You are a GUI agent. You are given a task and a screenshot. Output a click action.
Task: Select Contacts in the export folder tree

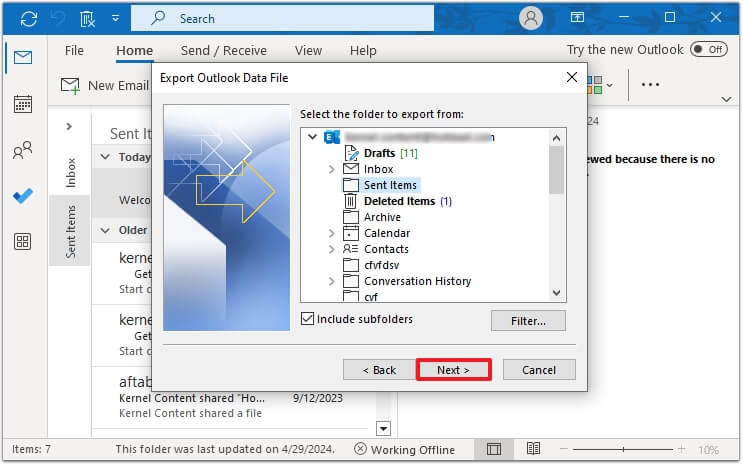tap(386, 249)
